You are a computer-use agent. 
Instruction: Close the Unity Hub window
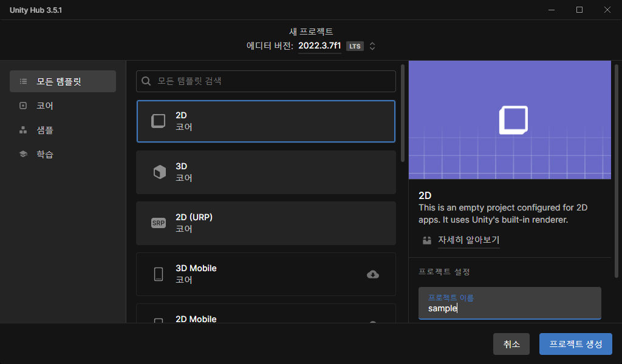pyautogui.click(x=607, y=10)
